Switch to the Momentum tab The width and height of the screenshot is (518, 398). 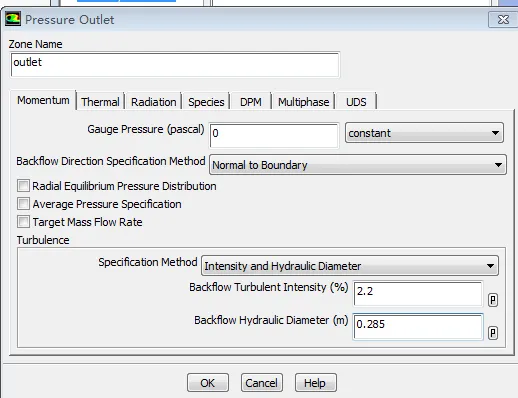click(43, 100)
